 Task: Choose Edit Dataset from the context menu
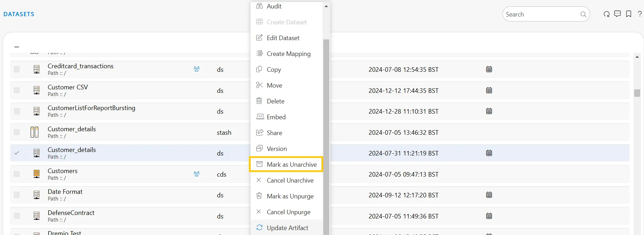point(287,38)
